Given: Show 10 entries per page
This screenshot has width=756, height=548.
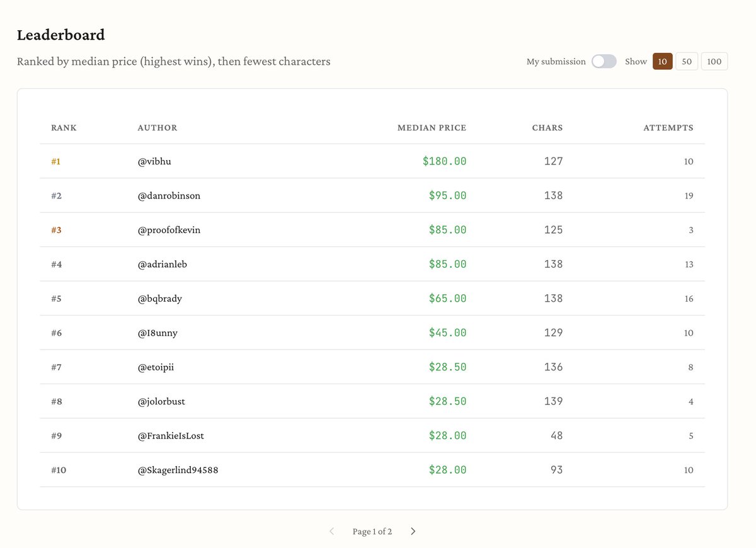Looking at the screenshot, I should tap(662, 61).
